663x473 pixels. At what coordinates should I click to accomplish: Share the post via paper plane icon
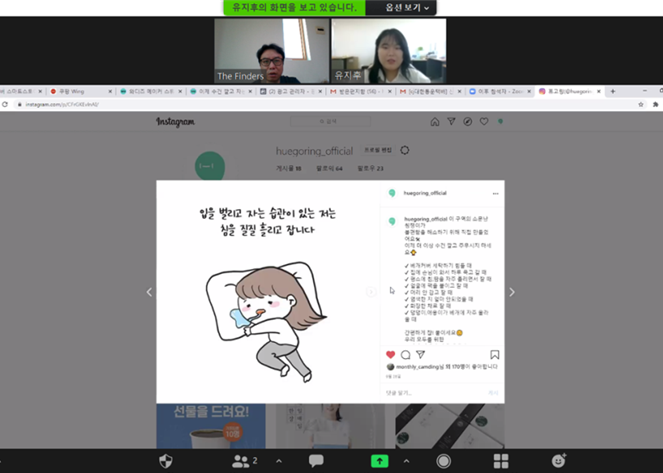click(420, 354)
